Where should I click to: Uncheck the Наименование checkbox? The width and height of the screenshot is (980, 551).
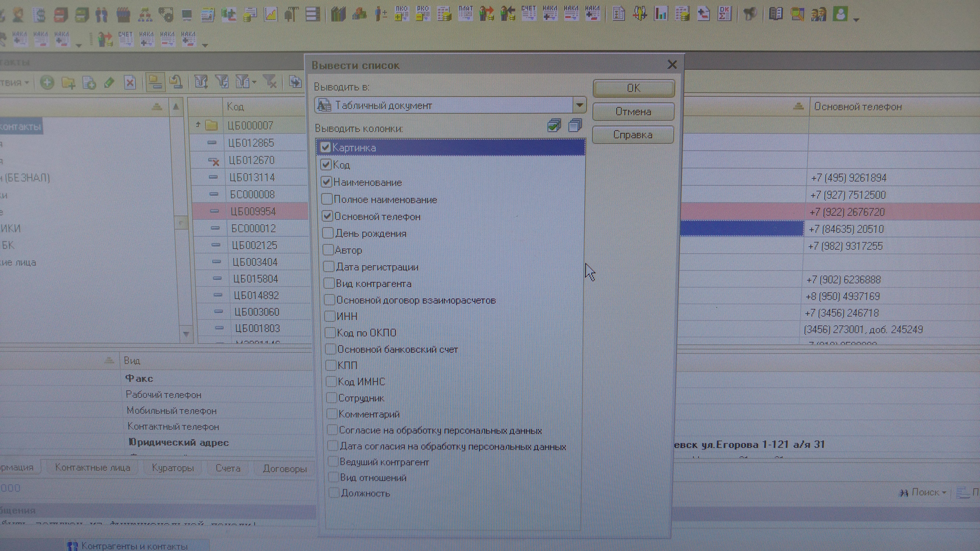326,182
